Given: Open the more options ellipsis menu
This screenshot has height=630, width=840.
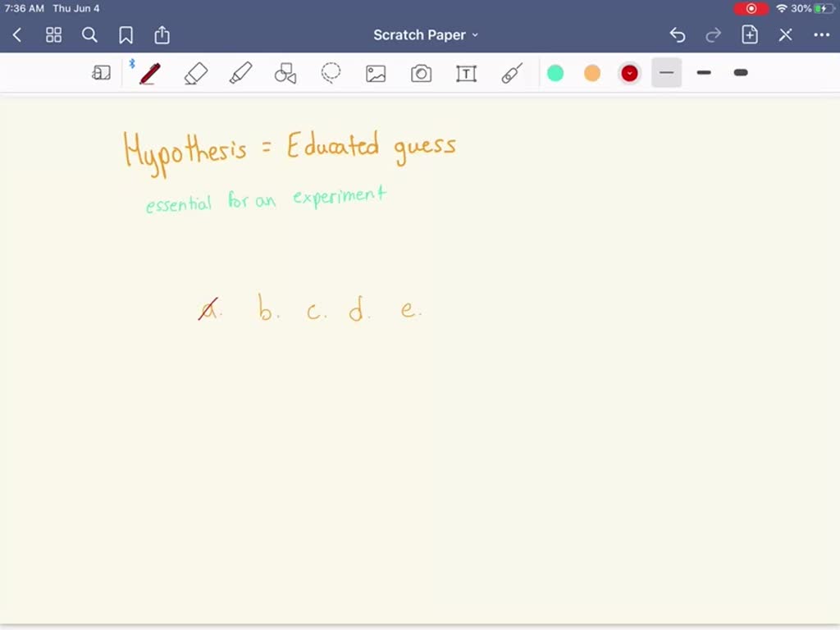Looking at the screenshot, I should click(821, 34).
